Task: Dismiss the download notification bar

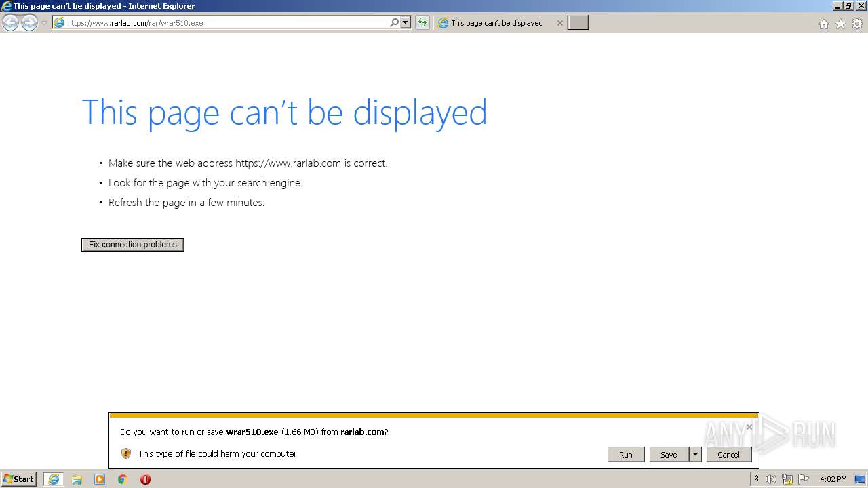Action: (749, 427)
